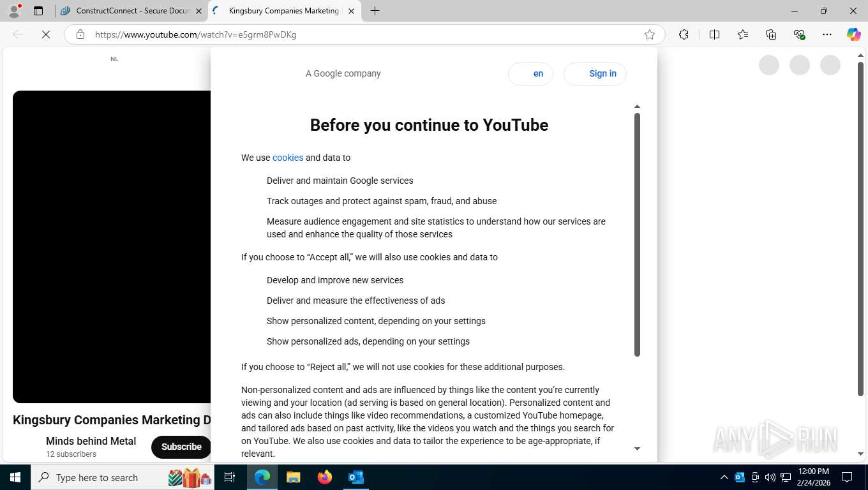Screen dimensions: 868x490
Task: Open the volume control
Action: click(770, 477)
